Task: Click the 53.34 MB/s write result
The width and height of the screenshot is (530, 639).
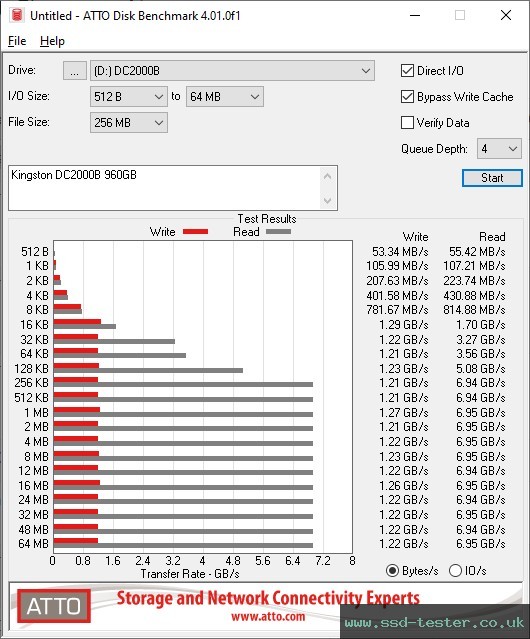Action: (x=400, y=252)
